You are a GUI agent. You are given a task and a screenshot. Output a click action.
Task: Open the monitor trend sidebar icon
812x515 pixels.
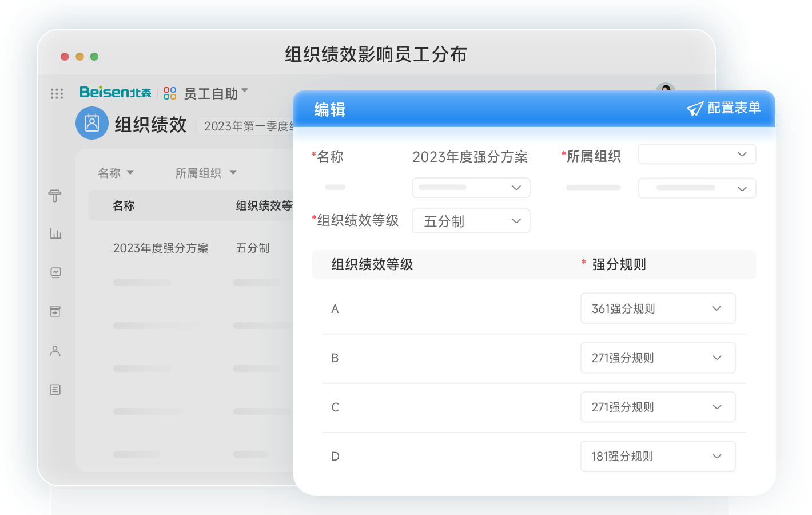click(x=55, y=272)
